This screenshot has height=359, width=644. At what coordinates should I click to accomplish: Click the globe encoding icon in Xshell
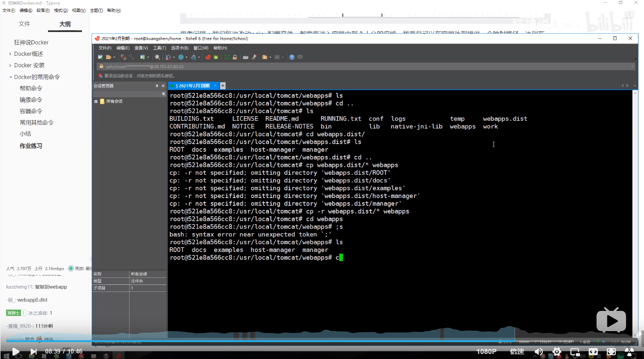181,57
